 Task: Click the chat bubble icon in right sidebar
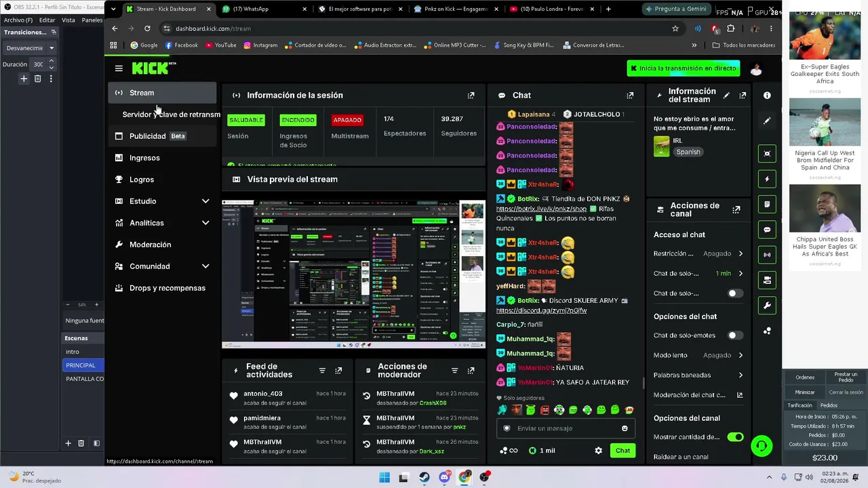767,230
